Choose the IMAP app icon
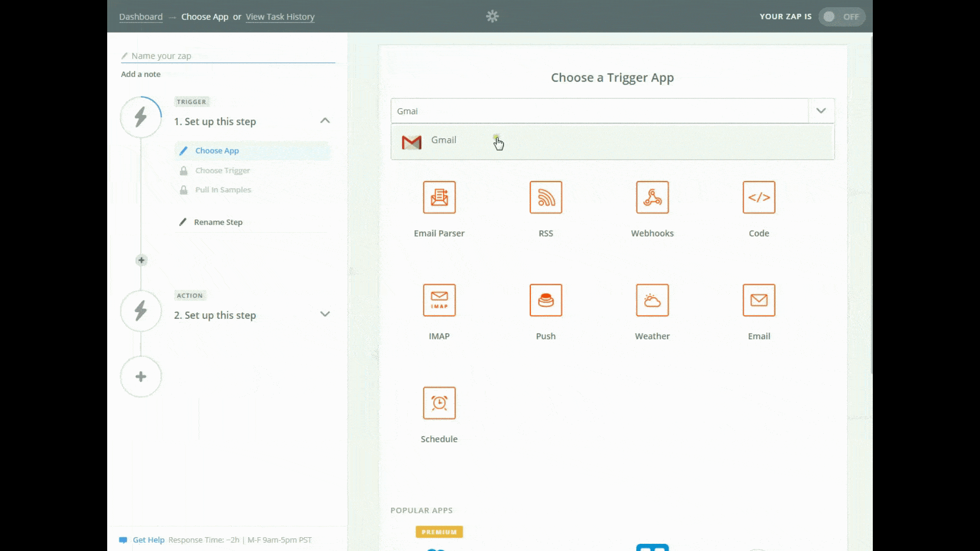Screen dimensions: 980x551 439,300
